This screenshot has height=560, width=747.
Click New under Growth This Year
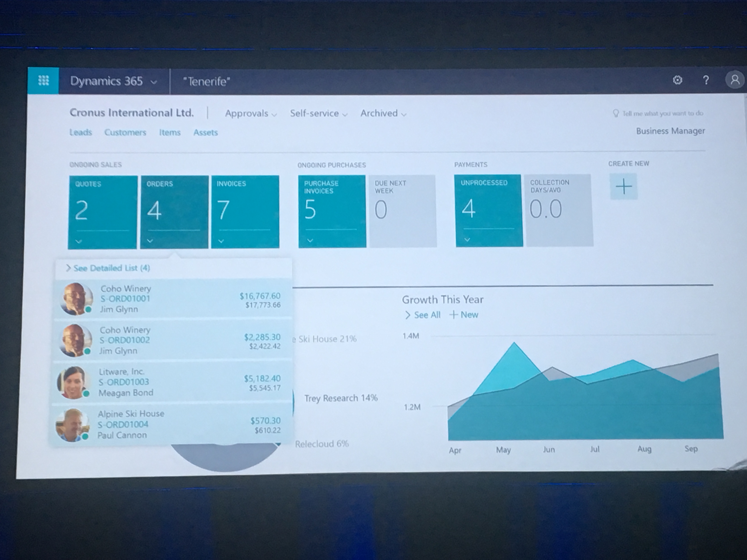(x=464, y=315)
